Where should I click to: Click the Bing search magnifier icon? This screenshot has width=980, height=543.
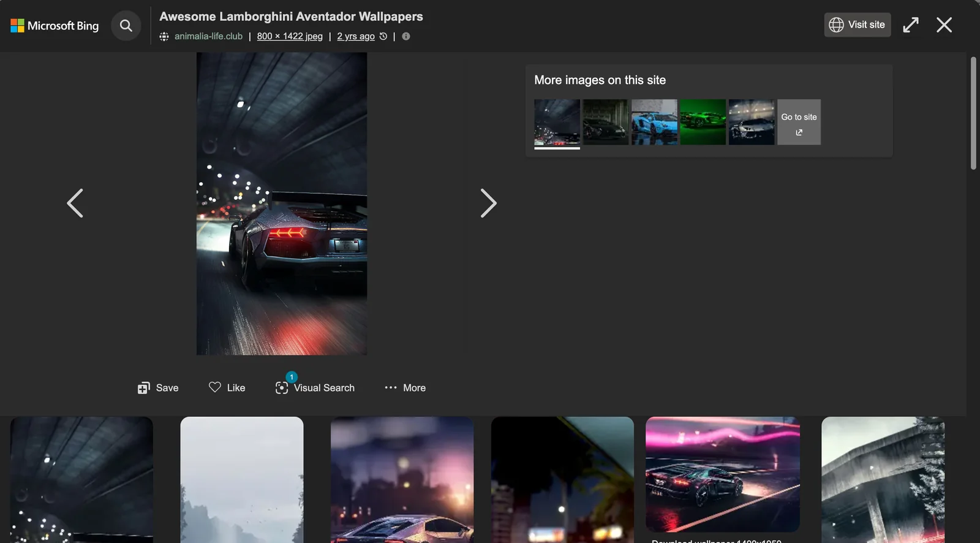(x=126, y=26)
